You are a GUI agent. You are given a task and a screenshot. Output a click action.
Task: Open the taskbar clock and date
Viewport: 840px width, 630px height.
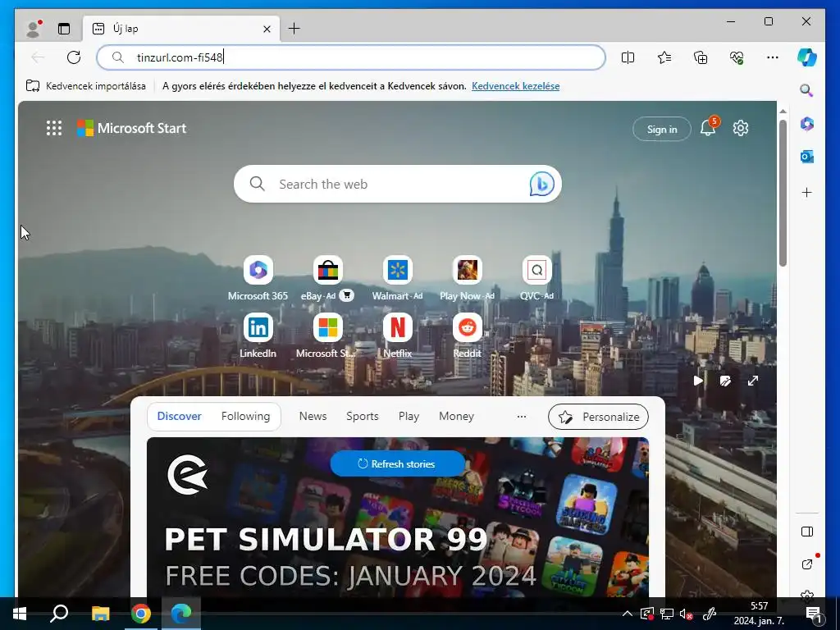click(759, 614)
